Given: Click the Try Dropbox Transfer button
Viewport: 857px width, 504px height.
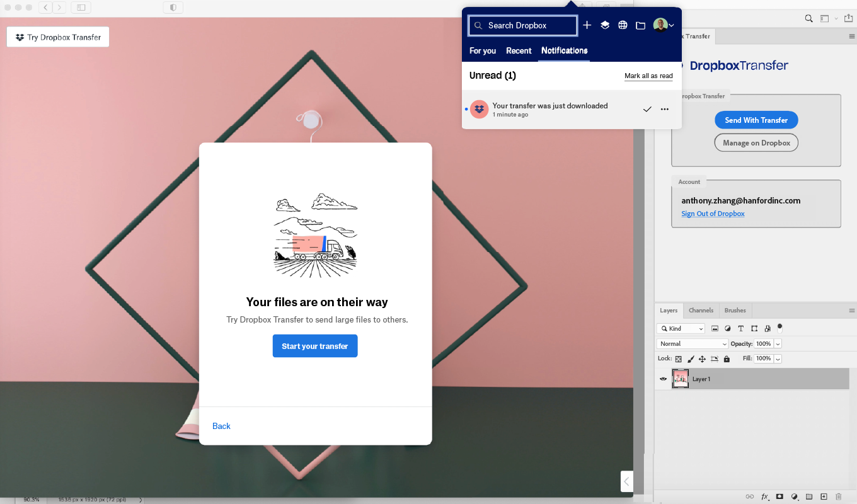Looking at the screenshot, I should [x=58, y=37].
